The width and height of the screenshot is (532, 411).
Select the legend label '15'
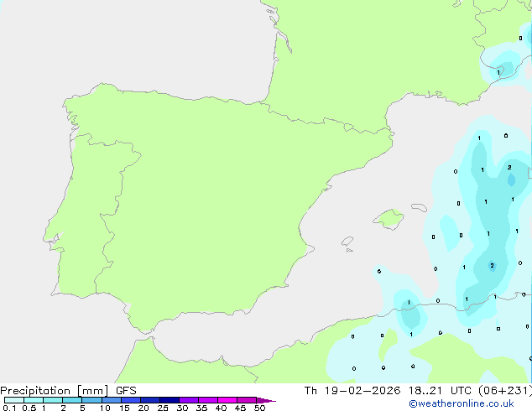[124, 408]
